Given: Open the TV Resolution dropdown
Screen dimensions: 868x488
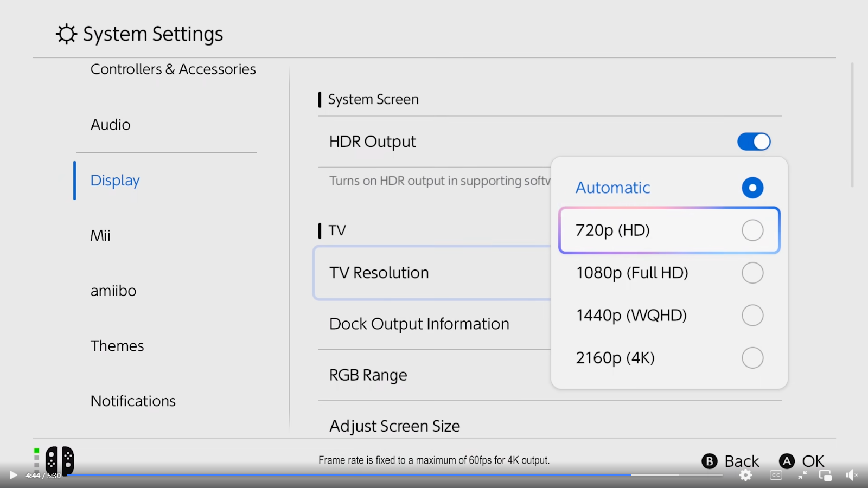Looking at the screenshot, I should 432,273.
